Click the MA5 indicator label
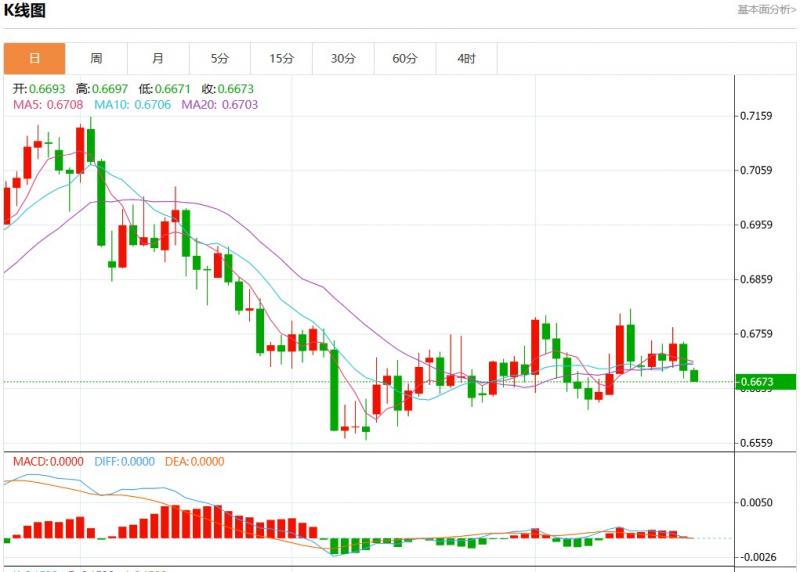Viewport: 800px width, 572px height. pyautogui.click(x=49, y=104)
